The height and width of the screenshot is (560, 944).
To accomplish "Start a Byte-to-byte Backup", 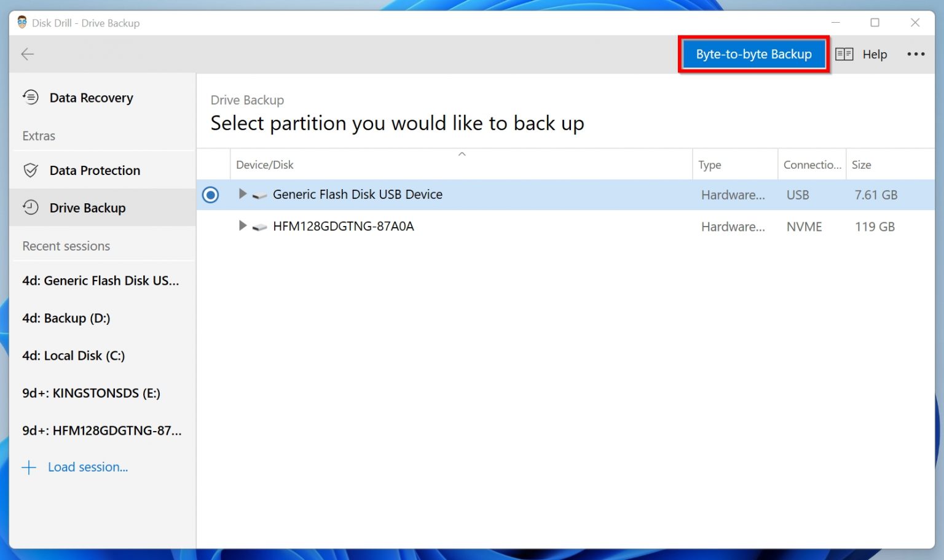I will pos(753,54).
